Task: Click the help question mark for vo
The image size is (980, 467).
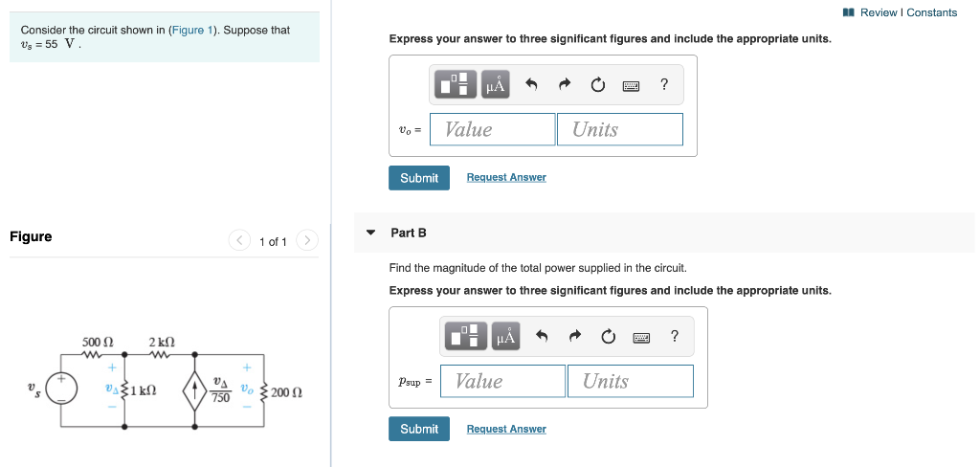Action: pos(664,84)
